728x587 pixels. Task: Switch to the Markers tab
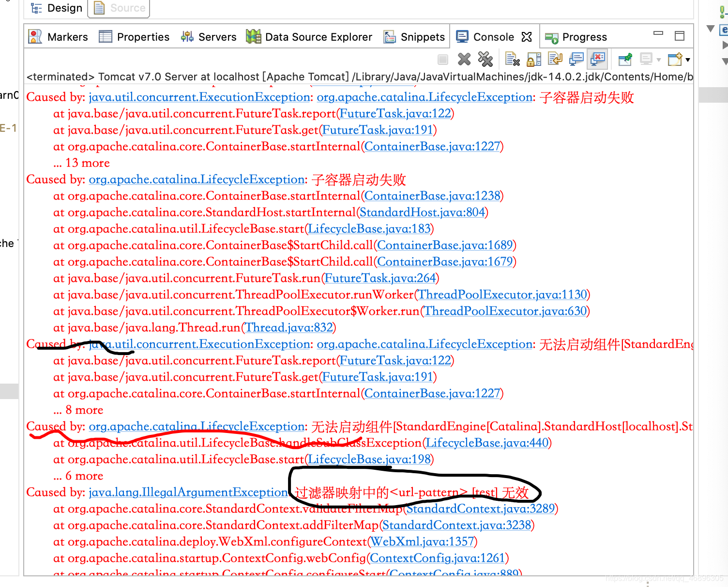58,37
